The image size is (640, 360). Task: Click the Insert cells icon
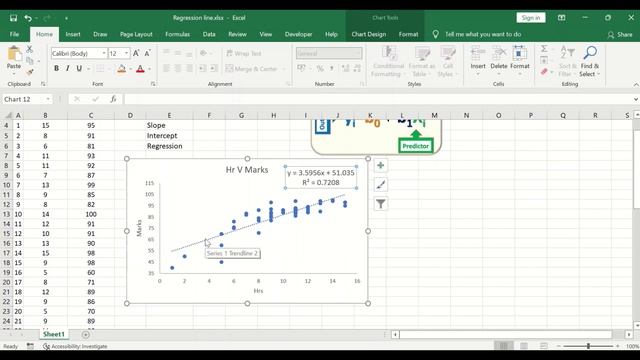click(x=478, y=53)
